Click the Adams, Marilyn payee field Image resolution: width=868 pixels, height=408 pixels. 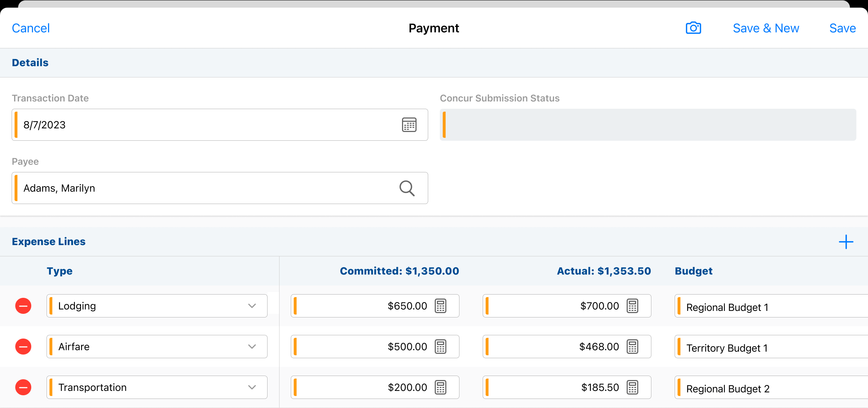(x=204, y=188)
